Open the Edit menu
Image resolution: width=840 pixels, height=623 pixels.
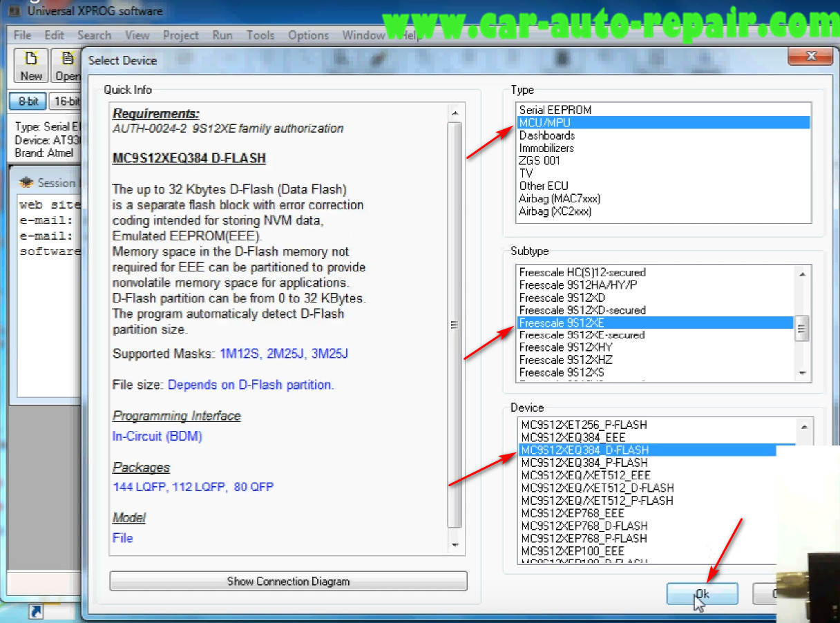[54, 35]
